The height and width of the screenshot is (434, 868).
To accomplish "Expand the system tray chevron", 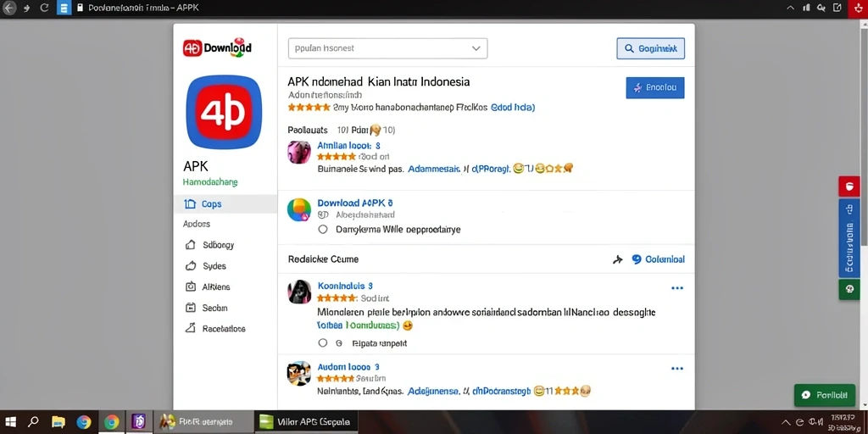I will coord(786,422).
